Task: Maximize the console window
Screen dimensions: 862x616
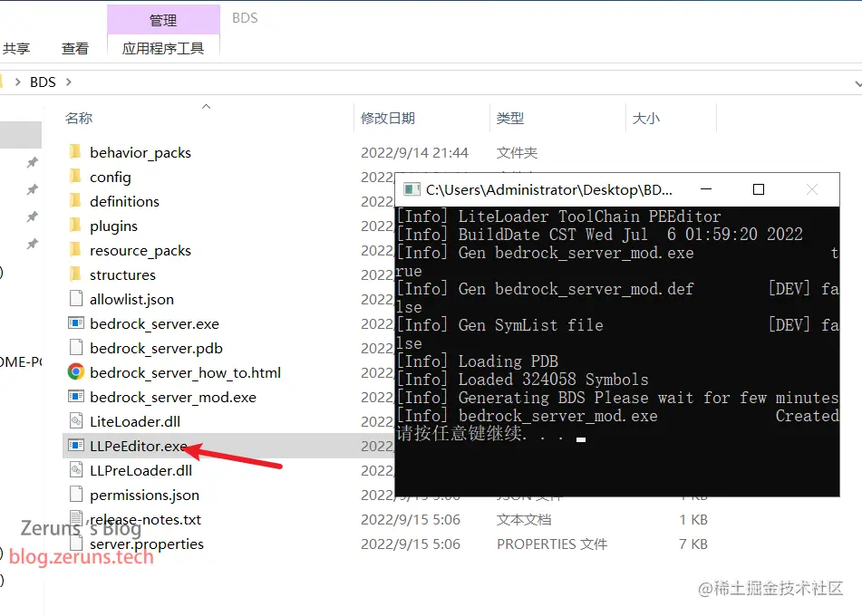Action: click(x=759, y=189)
